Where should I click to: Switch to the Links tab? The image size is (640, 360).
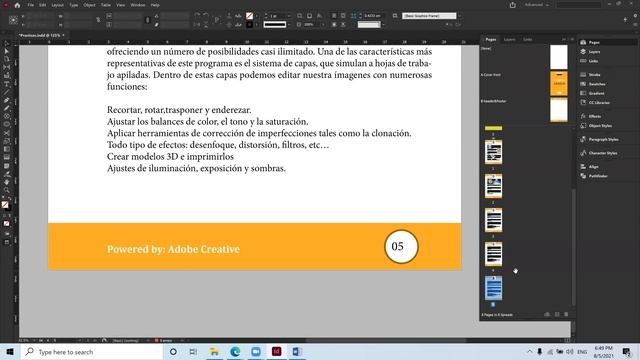pos(527,39)
